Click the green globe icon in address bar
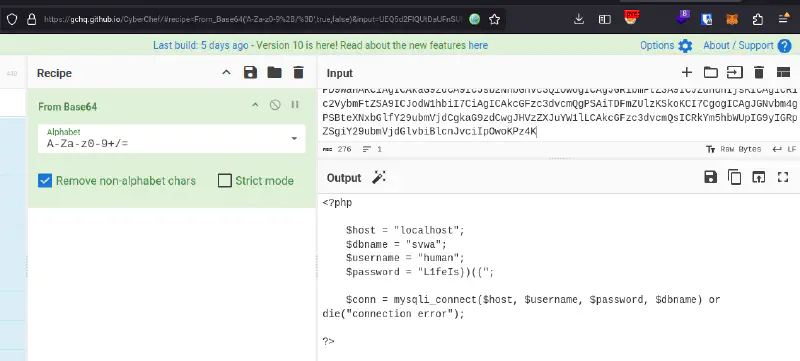This screenshot has height=361, width=800. (x=474, y=19)
